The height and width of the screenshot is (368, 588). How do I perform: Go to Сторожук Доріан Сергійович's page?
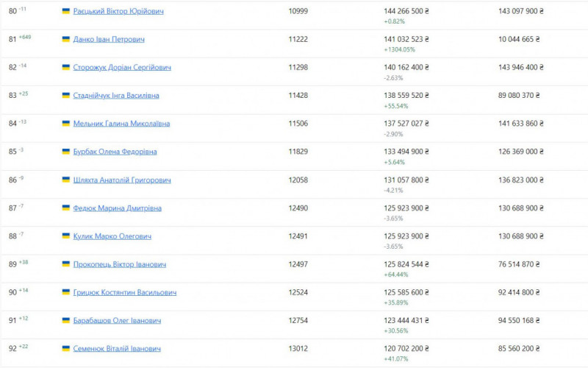122,68
